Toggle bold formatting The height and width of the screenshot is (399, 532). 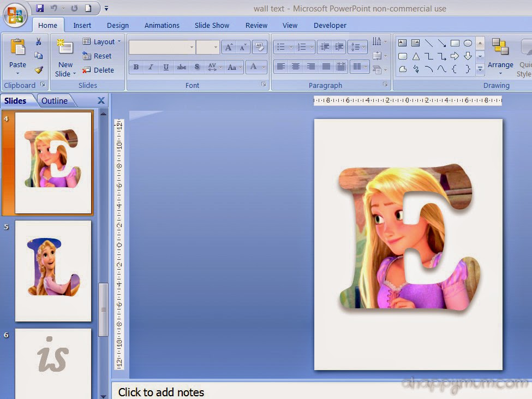(136, 67)
